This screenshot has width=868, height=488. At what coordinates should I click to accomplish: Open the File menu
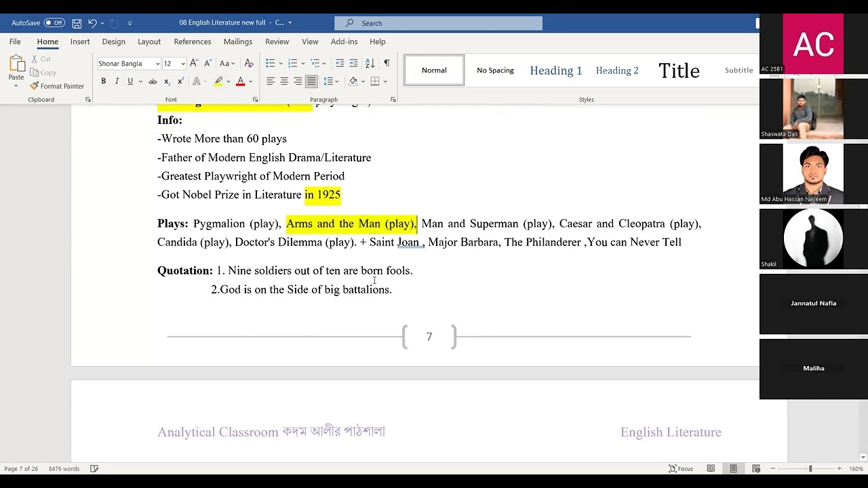(x=15, y=41)
